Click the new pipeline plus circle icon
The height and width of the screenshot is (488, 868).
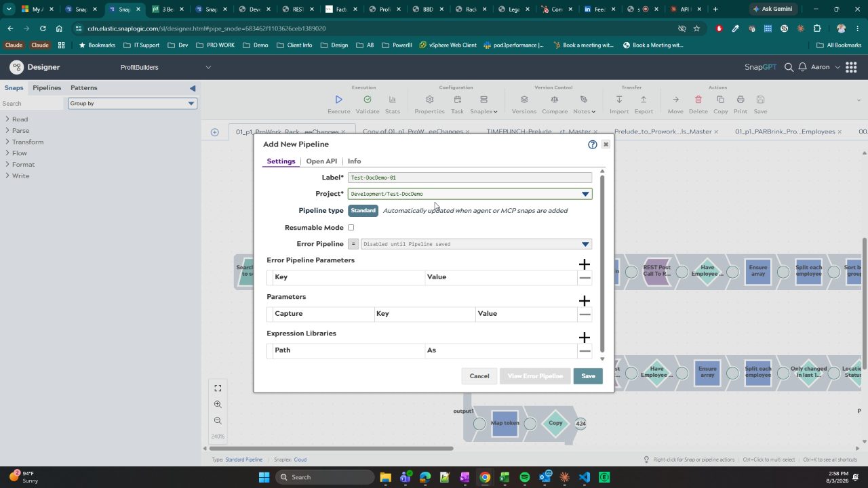(x=215, y=132)
